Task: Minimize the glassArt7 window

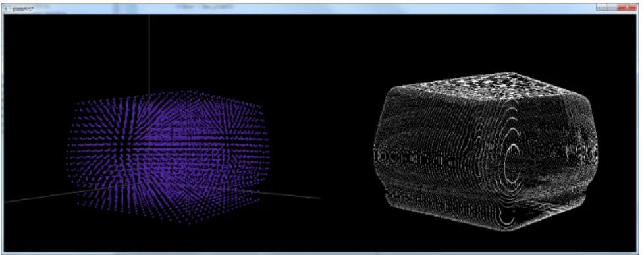Action: click(x=602, y=7)
